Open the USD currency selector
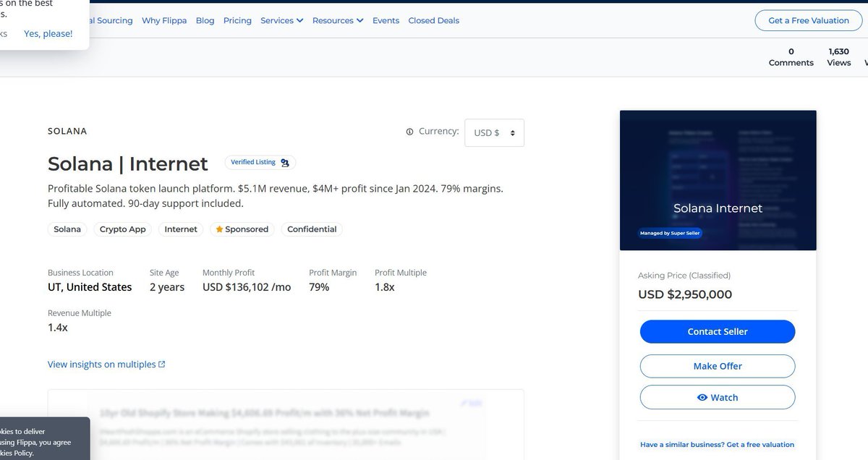The image size is (868, 460). 494,132
